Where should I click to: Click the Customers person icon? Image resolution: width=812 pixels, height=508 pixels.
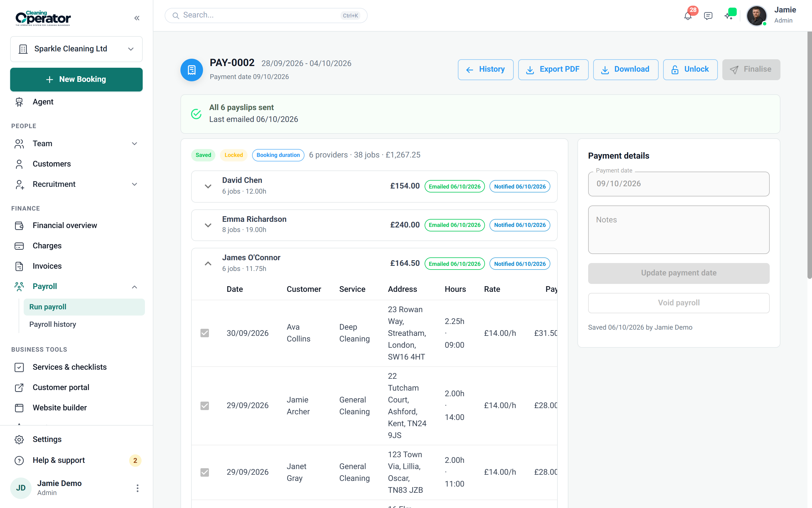tap(19, 164)
